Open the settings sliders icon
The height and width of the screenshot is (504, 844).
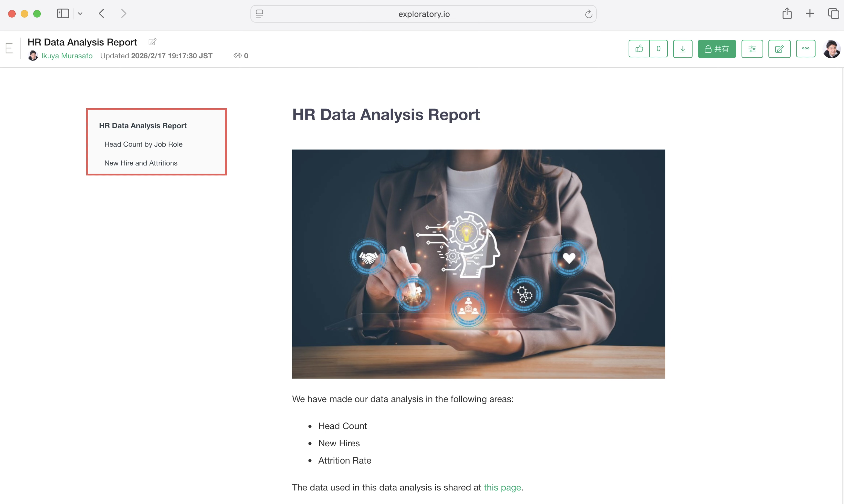pos(752,49)
